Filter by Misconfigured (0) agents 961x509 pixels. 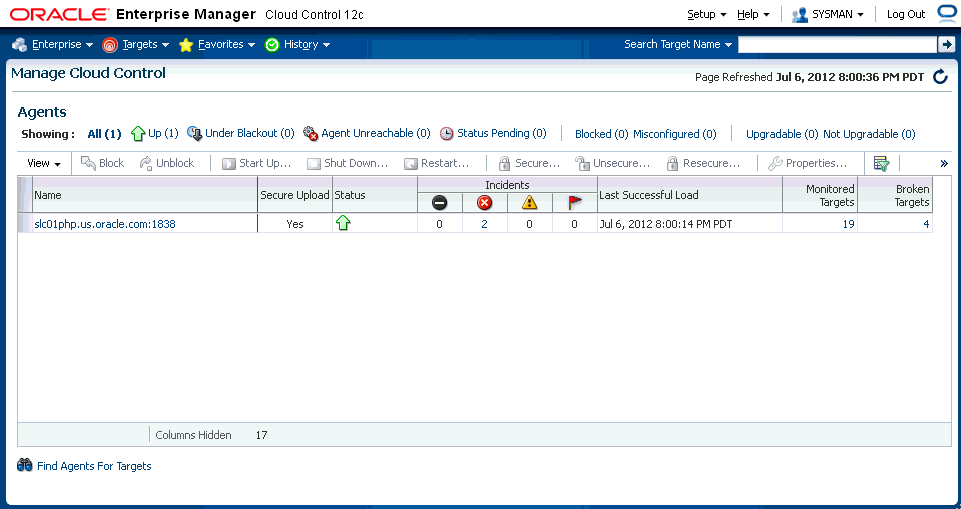click(x=675, y=134)
